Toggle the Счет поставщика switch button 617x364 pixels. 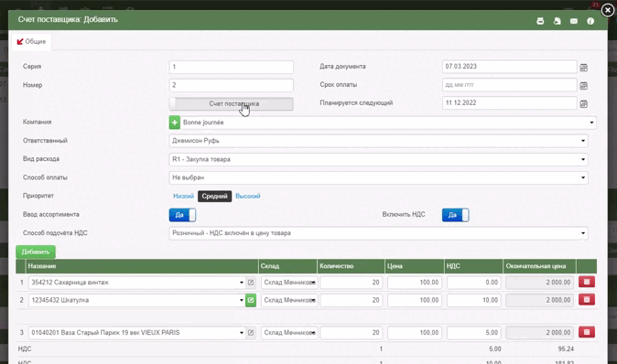tap(232, 103)
